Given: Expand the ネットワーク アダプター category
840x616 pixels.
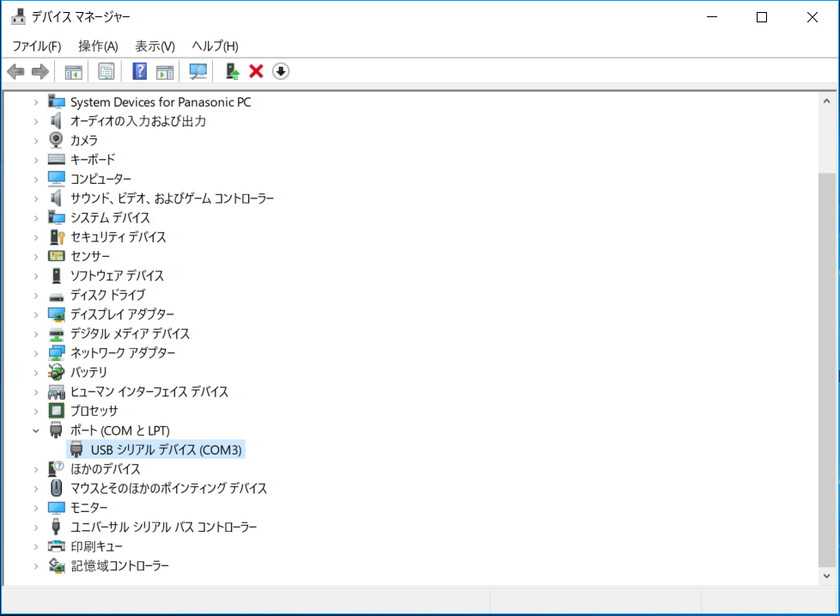Looking at the screenshot, I should [35, 353].
